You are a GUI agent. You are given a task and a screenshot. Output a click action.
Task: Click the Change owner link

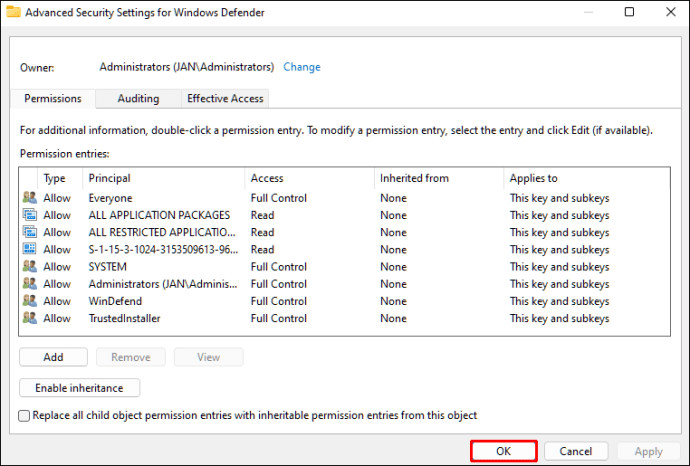click(302, 67)
